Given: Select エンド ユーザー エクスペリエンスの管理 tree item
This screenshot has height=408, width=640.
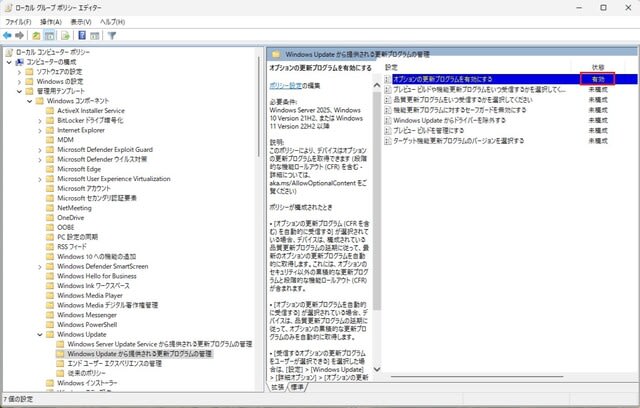Looking at the screenshot, I should click(114, 363).
